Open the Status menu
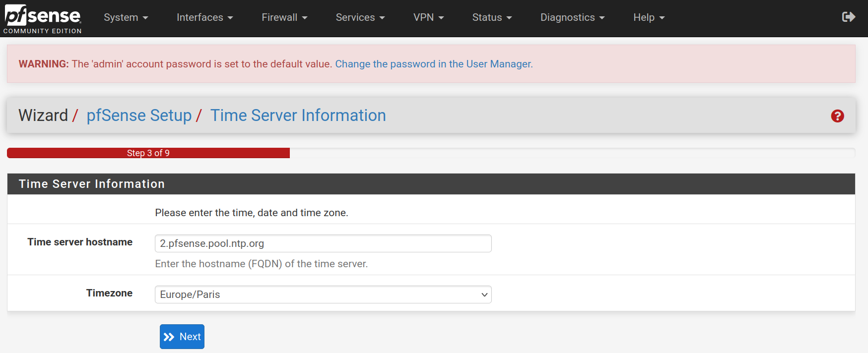 pos(492,17)
